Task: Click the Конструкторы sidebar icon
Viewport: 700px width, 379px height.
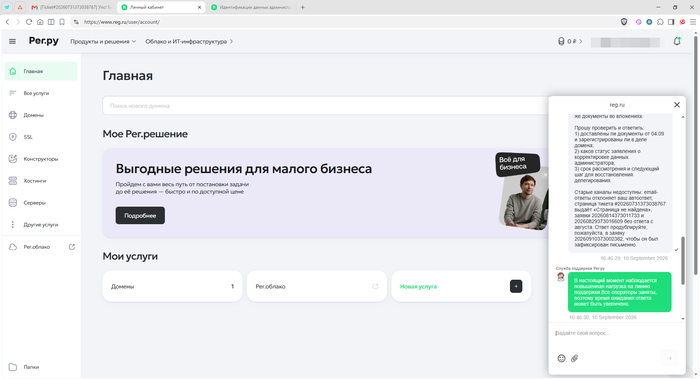Action: click(13, 159)
